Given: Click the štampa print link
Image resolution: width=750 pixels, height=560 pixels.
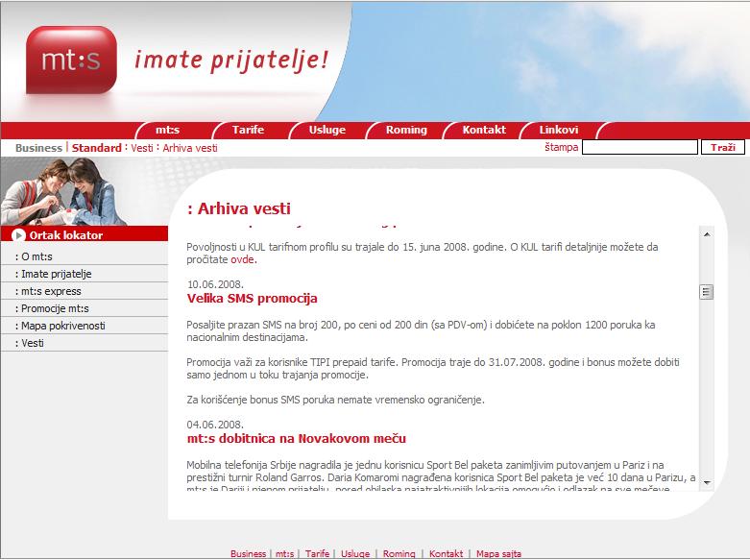Looking at the screenshot, I should (x=561, y=147).
